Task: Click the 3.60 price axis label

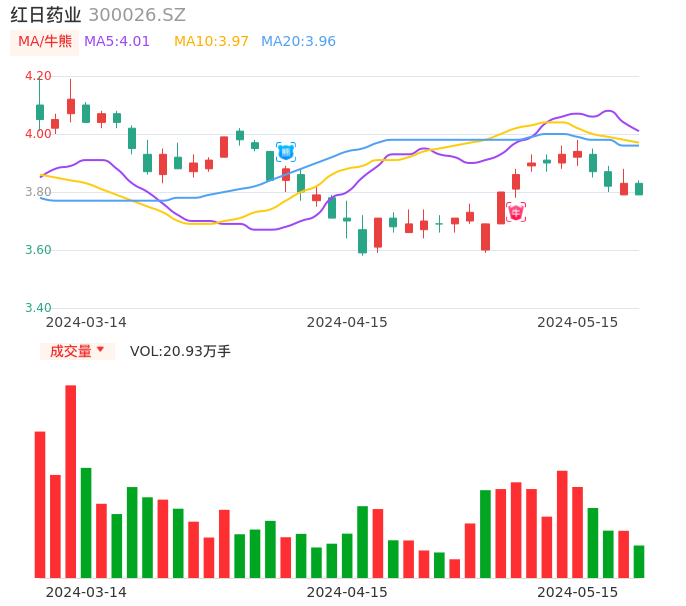Action: (37, 250)
